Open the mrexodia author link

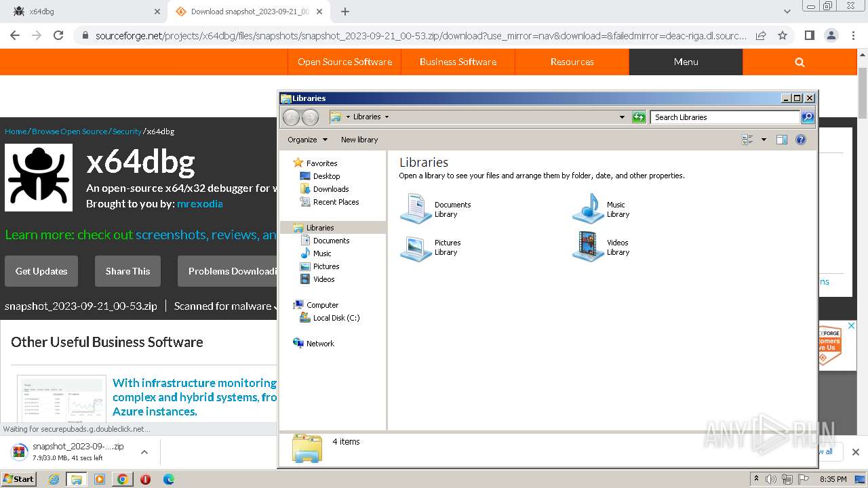point(199,203)
